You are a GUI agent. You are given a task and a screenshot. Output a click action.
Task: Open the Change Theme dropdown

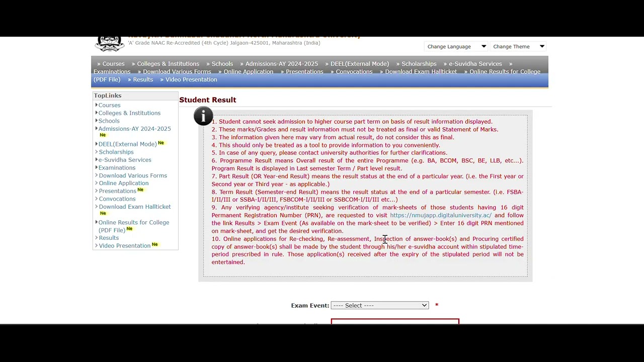[518, 47]
